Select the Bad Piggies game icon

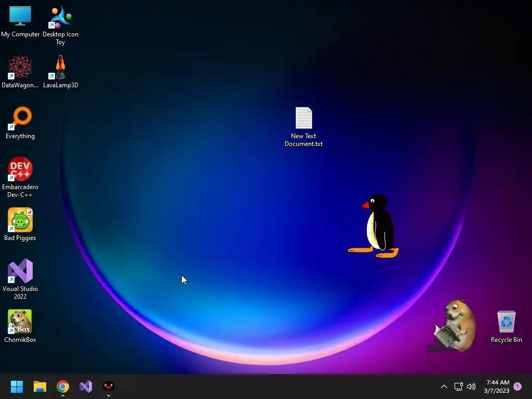click(20, 224)
